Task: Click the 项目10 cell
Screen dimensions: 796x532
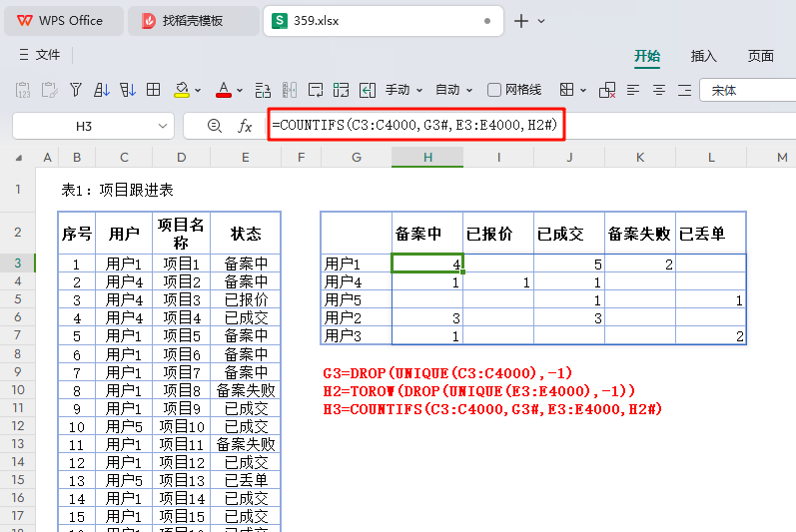Action: click(x=181, y=426)
